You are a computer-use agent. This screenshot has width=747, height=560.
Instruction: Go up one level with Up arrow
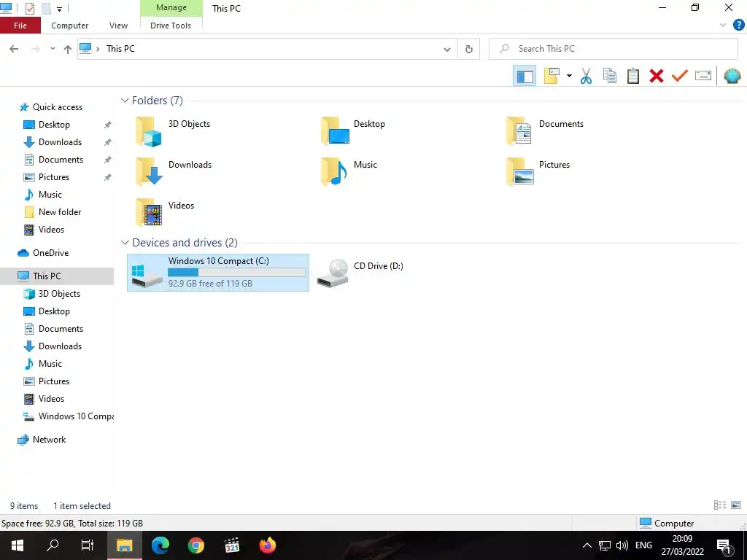coord(68,49)
